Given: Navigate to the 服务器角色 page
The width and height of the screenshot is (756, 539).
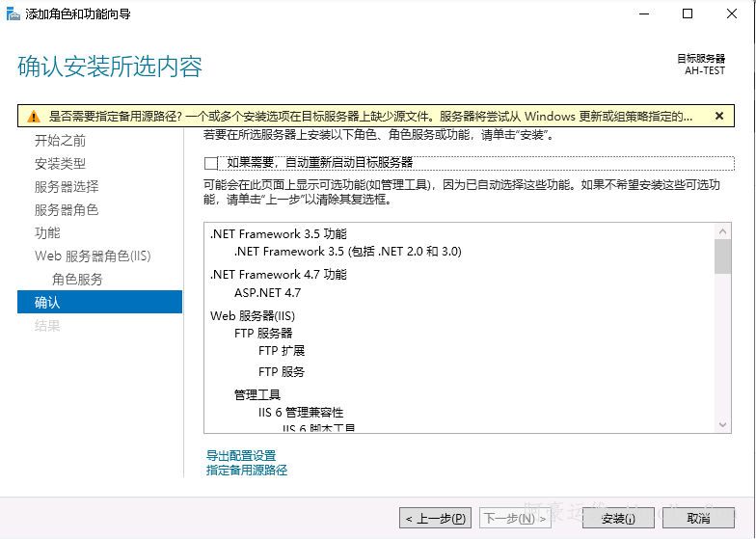Looking at the screenshot, I should pos(67,210).
